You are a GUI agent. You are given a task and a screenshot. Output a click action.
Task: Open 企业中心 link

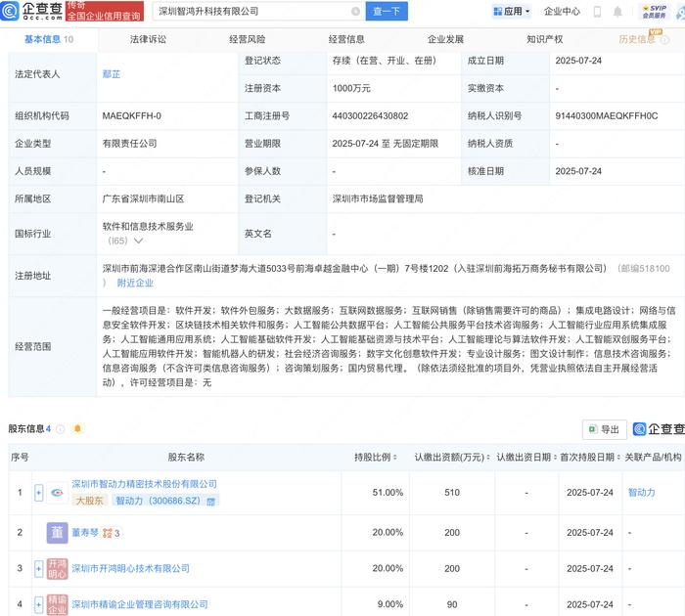pyautogui.click(x=562, y=12)
